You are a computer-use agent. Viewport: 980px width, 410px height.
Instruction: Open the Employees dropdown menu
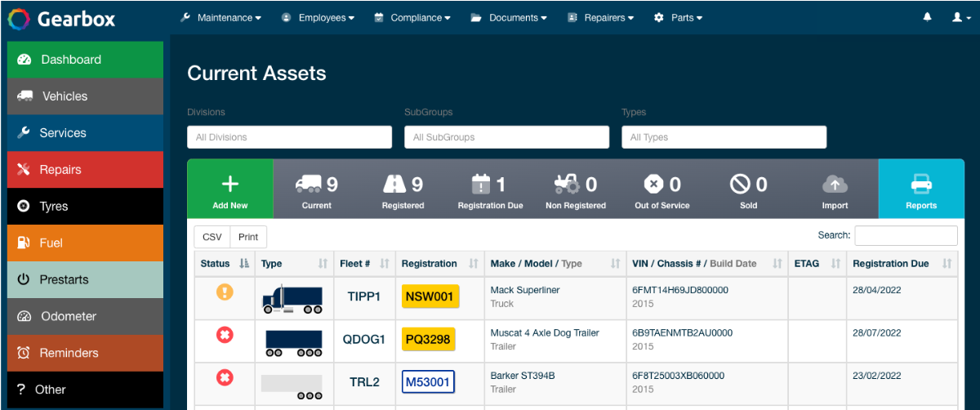pos(318,18)
